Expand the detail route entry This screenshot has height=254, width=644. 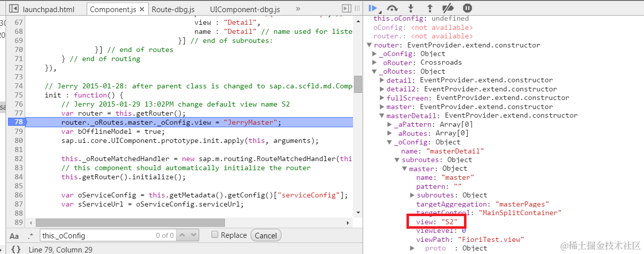[x=382, y=80]
